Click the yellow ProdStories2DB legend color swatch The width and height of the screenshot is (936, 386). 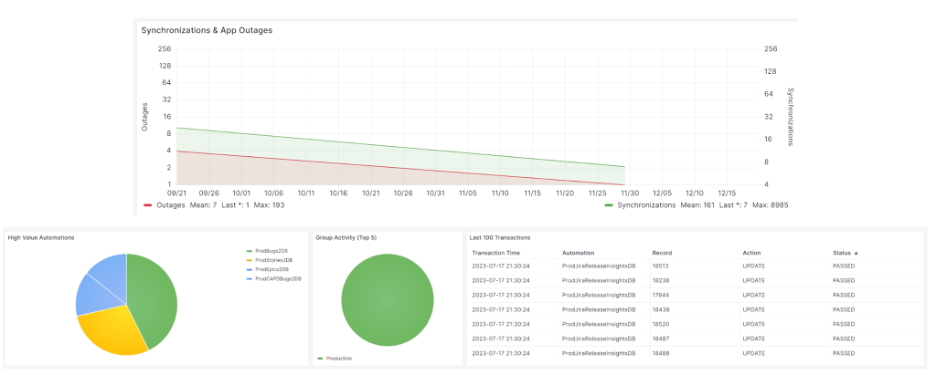click(249, 260)
